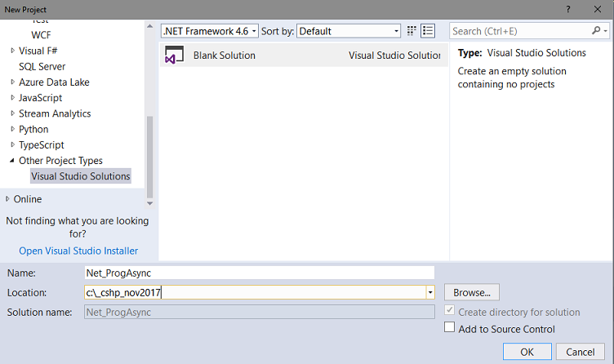Expand the Python node

(x=12, y=129)
